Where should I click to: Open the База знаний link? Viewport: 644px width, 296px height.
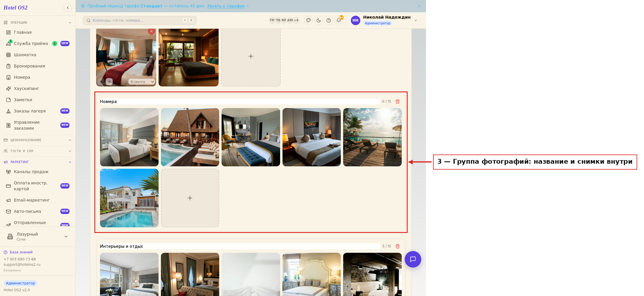tap(21, 252)
